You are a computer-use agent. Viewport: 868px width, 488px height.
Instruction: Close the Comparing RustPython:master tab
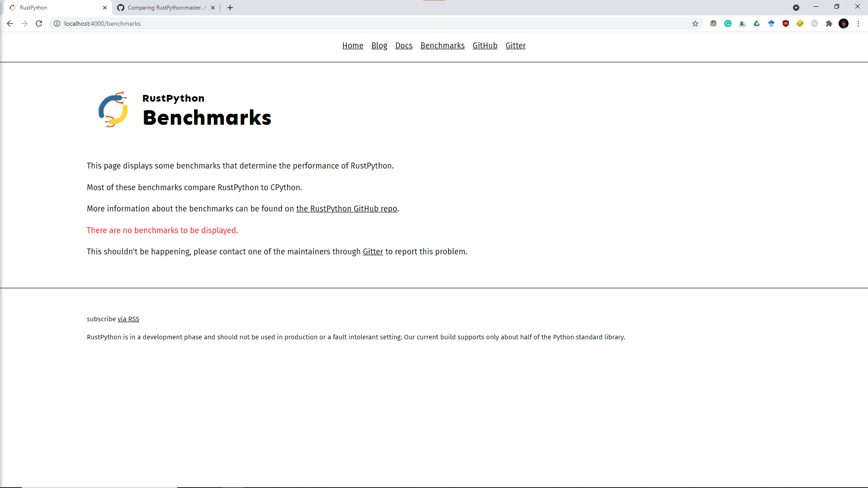coord(213,8)
